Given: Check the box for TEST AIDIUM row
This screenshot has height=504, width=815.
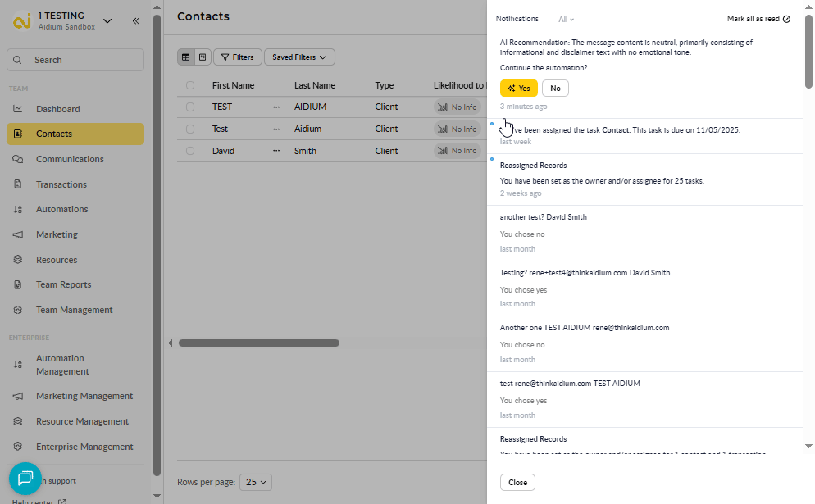Looking at the screenshot, I should (x=190, y=107).
